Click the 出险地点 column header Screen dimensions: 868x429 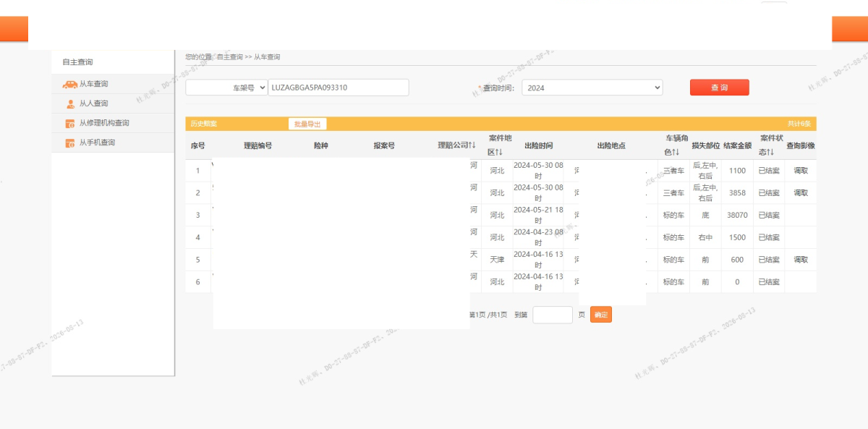(611, 145)
